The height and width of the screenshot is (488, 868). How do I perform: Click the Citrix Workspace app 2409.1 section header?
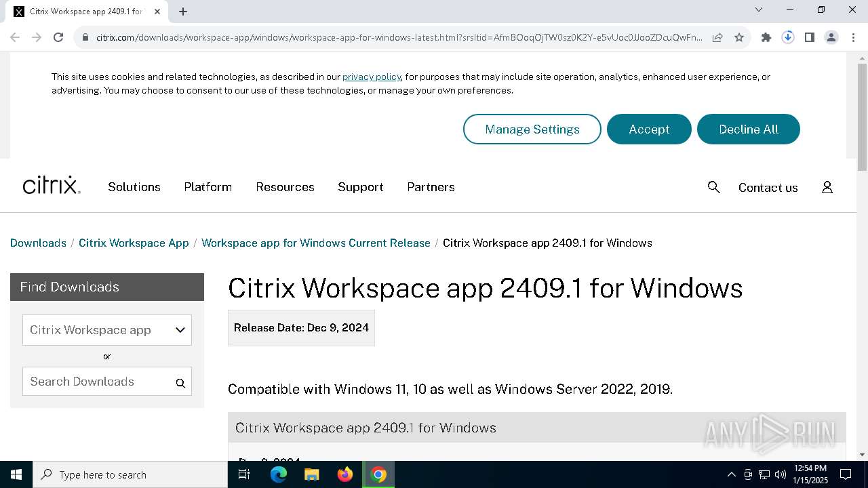537,428
